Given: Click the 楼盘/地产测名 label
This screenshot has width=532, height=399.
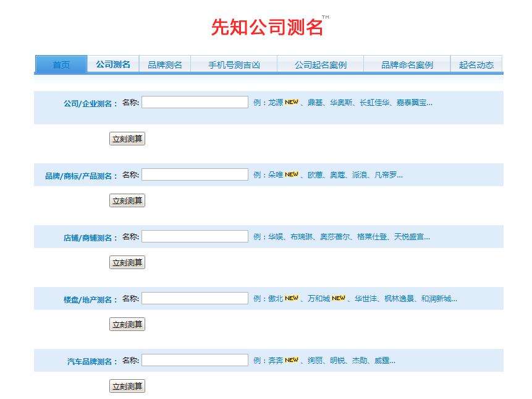Looking at the screenshot, I should pos(90,299).
